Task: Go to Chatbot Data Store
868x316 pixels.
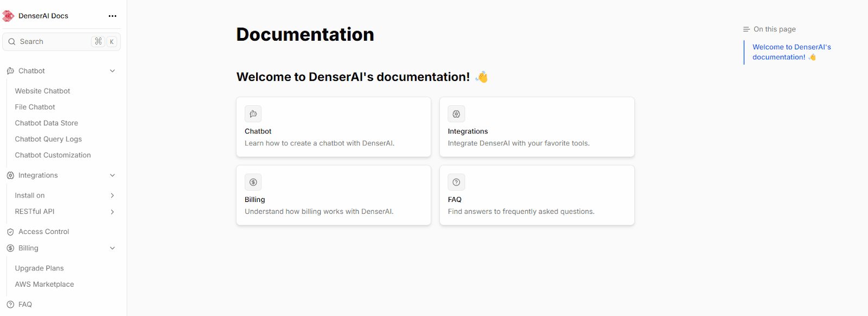Action: pyautogui.click(x=47, y=123)
